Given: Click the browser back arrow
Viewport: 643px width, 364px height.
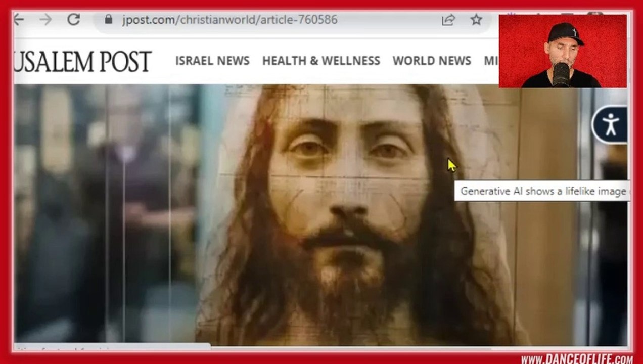Looking at the screenshot, I should [19, 20].
